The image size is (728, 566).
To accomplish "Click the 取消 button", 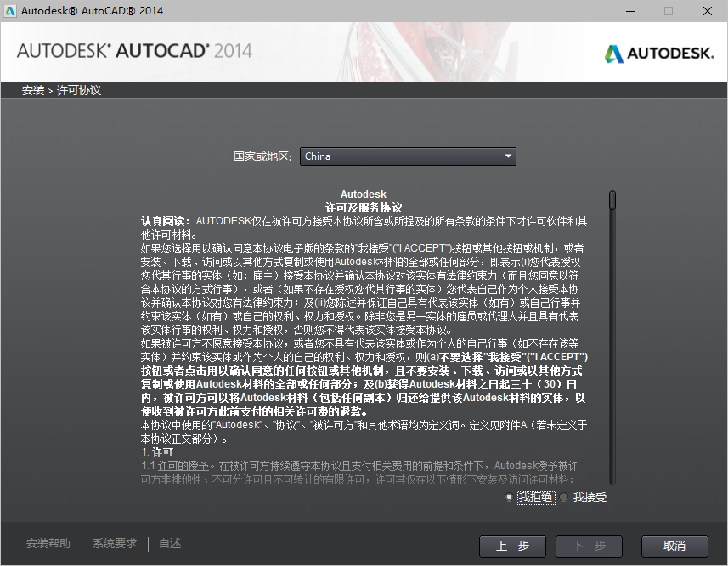I will 674,546.
